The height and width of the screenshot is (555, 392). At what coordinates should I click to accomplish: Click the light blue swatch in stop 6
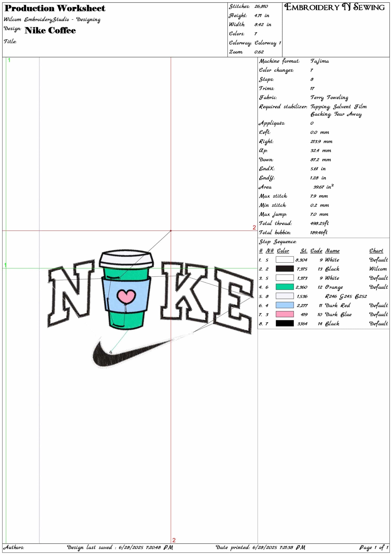point(285,305)
